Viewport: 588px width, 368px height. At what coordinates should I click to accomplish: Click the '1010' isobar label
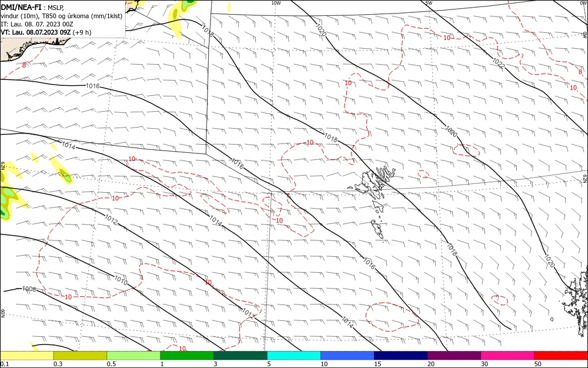pyautogui.click(x=121, y=280)
